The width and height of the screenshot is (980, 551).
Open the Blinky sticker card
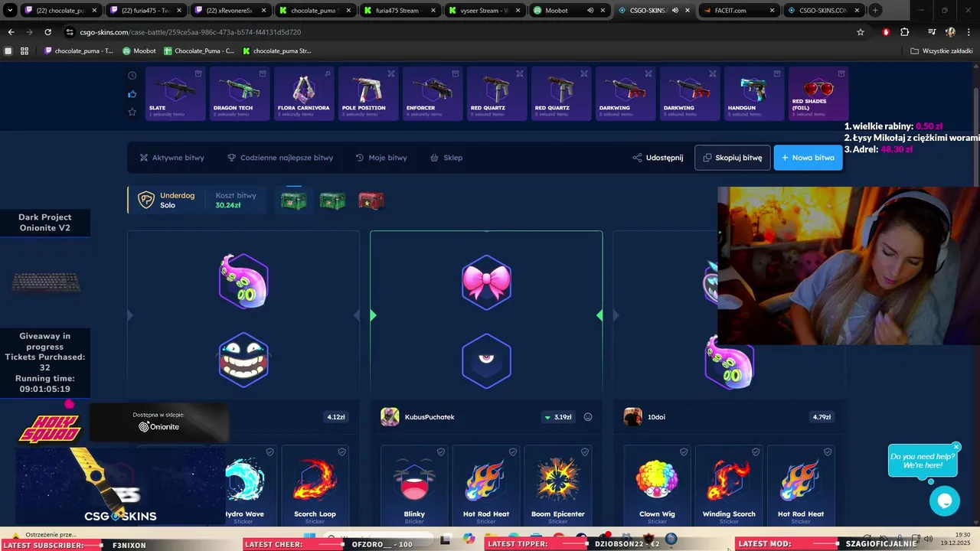(x=414, y=486)
